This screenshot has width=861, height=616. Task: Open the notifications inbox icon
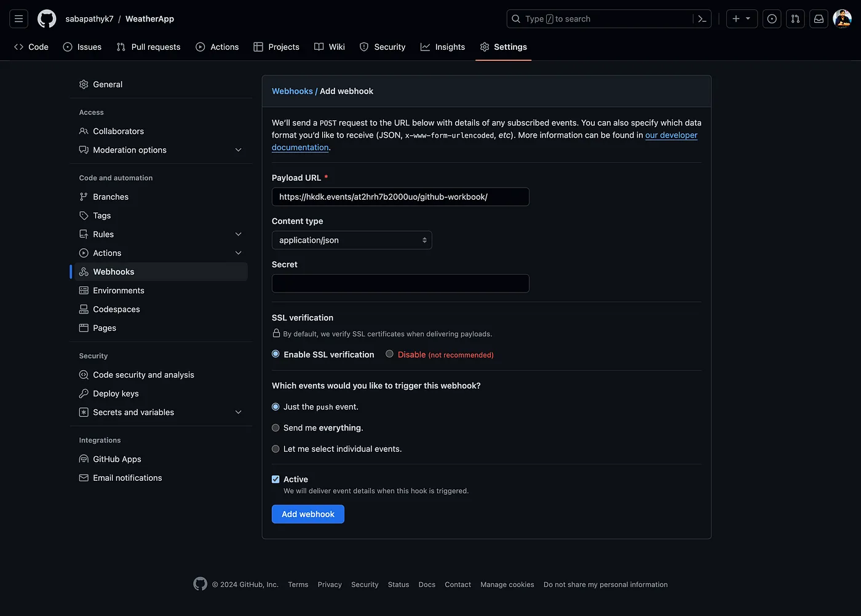pyautogui.click(x=819, y=18)
